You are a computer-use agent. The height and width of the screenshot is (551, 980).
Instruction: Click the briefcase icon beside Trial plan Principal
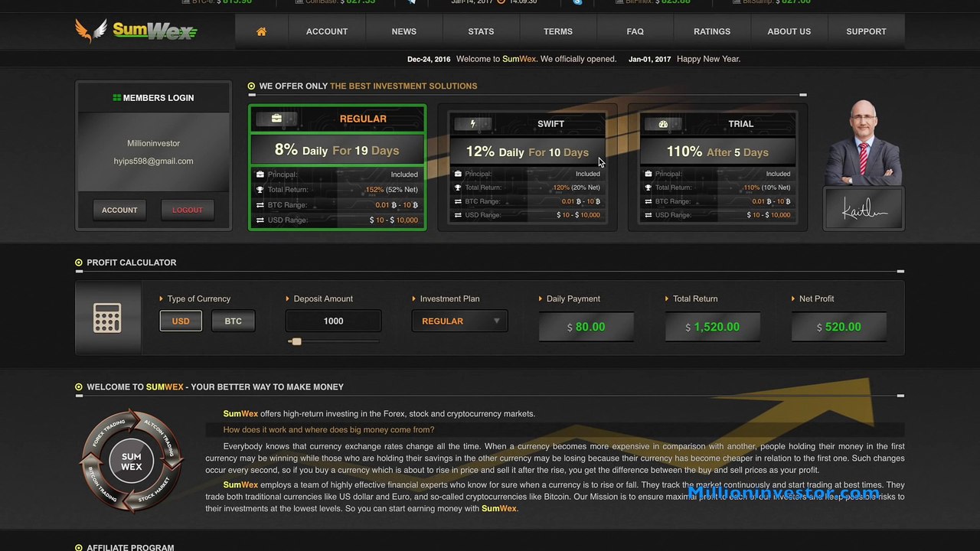pyautogui.click(x=648, y=174)
